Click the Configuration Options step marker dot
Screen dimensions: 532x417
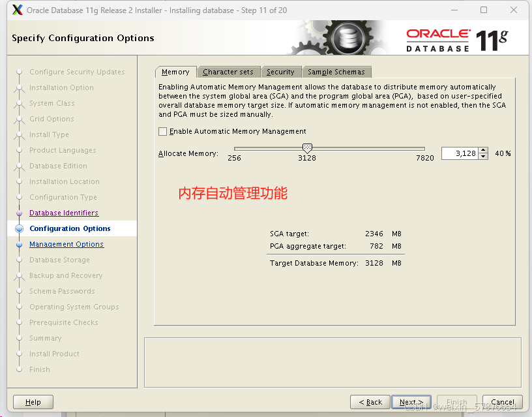[x=20, y=228]
